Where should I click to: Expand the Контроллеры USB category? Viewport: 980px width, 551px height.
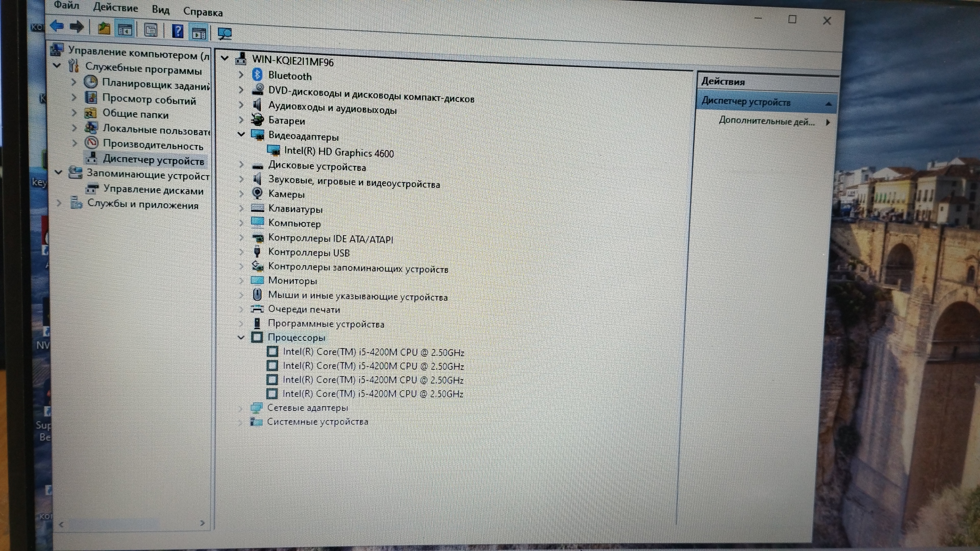point(241,252)
